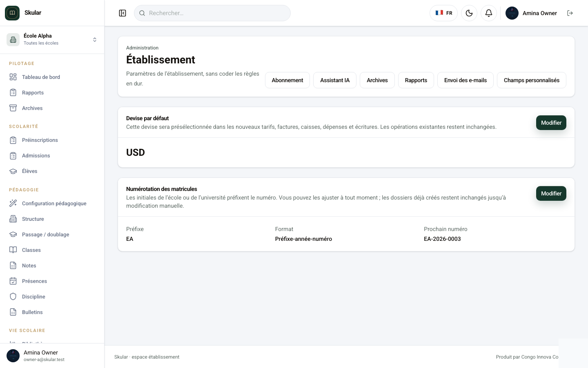Select the USD currency value
This screenshot has width=588, height=368.
coord(136,153)
